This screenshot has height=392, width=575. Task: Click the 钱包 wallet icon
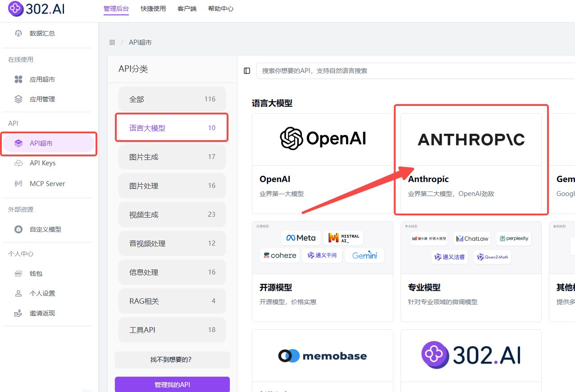tap(18, 273)
